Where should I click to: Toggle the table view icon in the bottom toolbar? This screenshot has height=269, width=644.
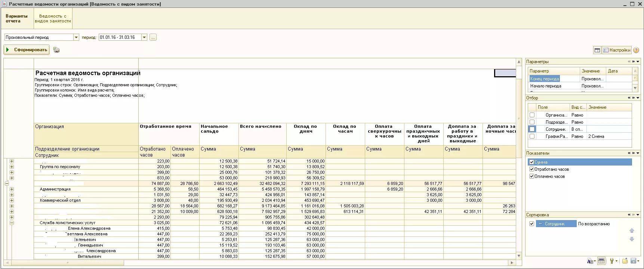[601, 261]
